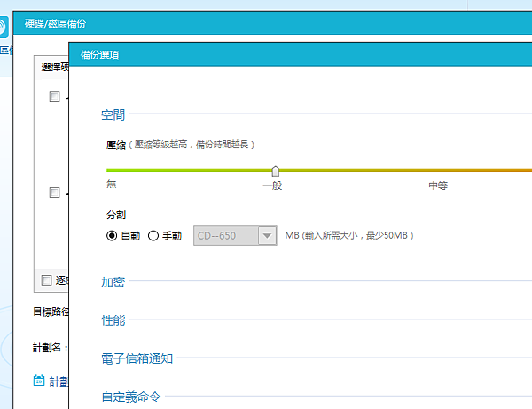This screenshot has height=409, width=532.
Task: Select the 自動 split radio button
Action: 112,236
